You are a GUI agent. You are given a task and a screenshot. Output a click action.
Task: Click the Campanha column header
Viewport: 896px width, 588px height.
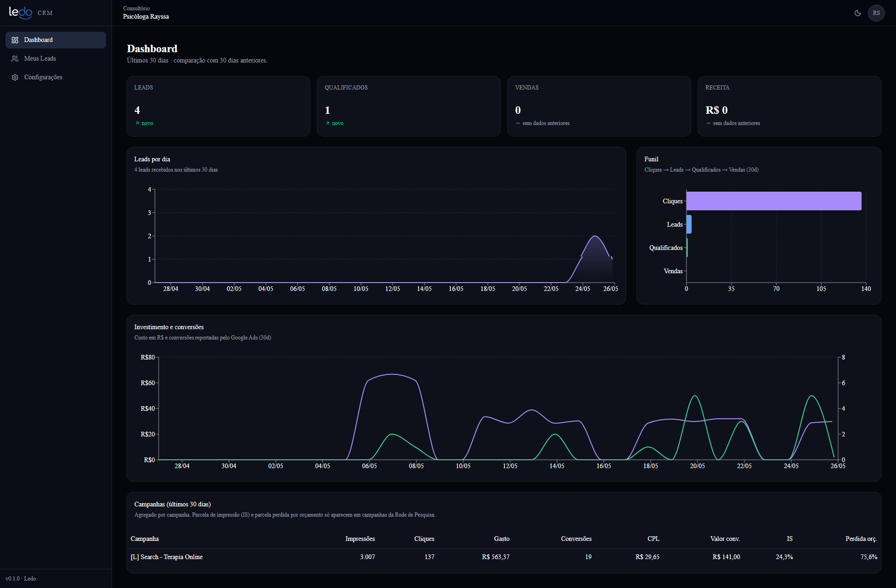145,539
